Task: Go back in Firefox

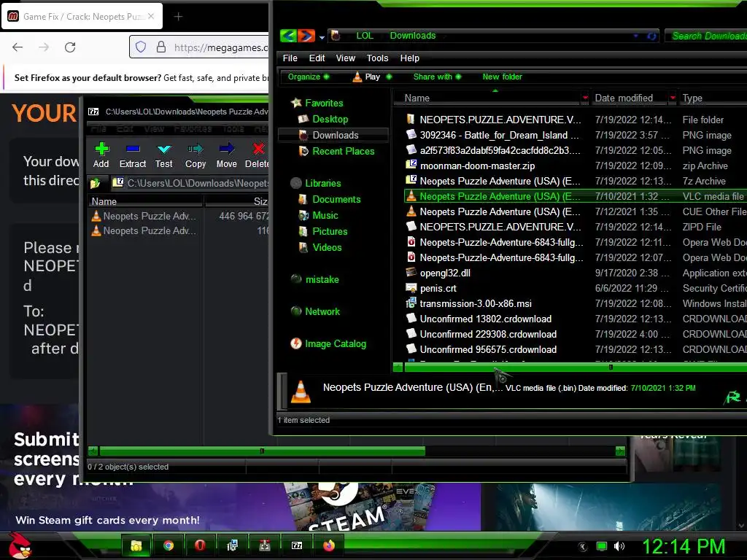Action: point(18,47)
